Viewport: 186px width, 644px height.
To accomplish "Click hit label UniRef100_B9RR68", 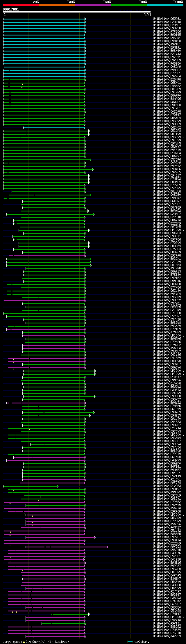I will coord(167,512).
